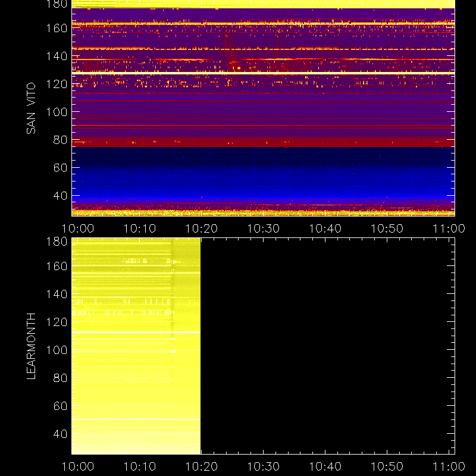Select the 120 frequency label on San Vito plot
476x476 pixels.
pos(57,84)
